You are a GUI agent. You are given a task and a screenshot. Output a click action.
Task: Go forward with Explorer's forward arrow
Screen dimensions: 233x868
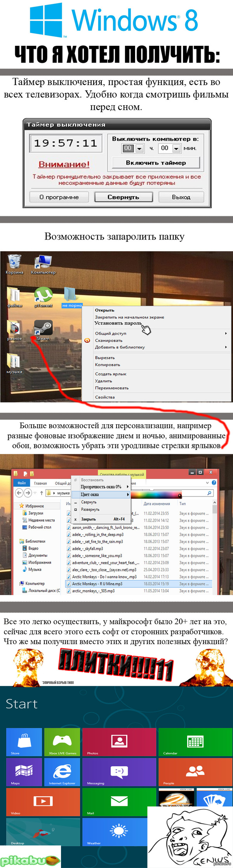click(x=28, y=493)
